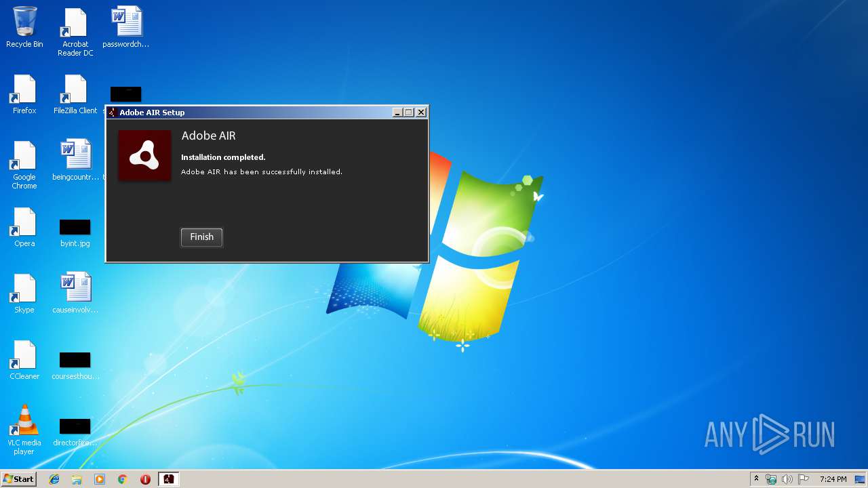Click the Adobe AIR Setup title bar icon
This screenshot has width=868, height=488.
(x=113, y=113)
